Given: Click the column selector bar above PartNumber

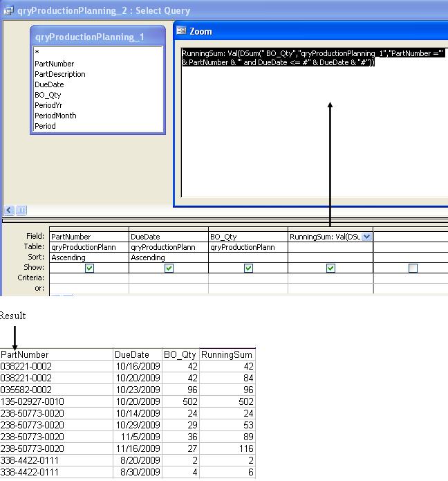Looking at the screenshot, I should coord(89,229).
